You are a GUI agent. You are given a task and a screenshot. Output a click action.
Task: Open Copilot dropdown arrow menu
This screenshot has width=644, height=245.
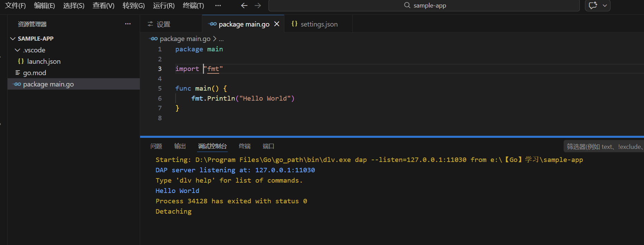click(x=605, y=6)
